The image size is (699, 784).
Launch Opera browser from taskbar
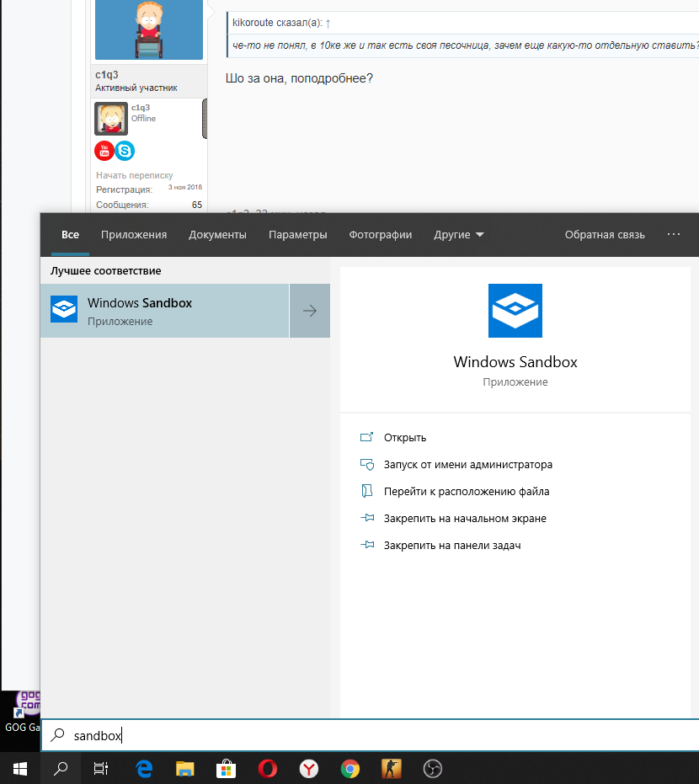click(x=268, y=769)
